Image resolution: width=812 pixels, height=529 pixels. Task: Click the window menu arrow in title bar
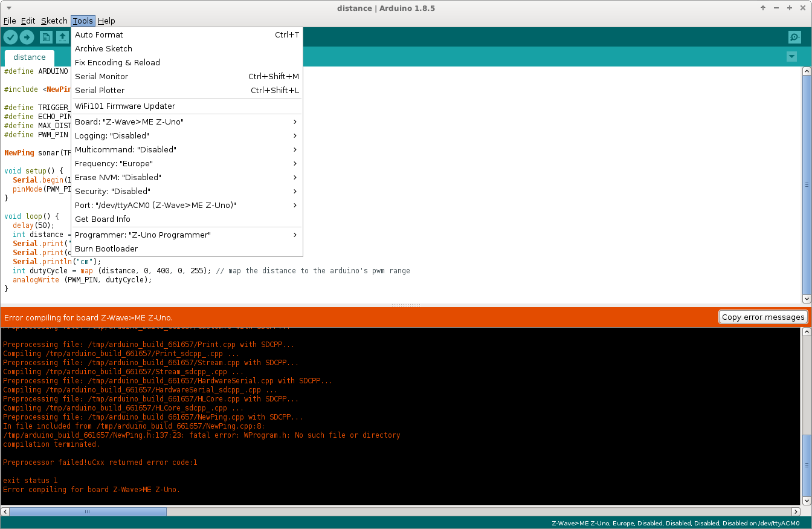click(x=8, y=8)
